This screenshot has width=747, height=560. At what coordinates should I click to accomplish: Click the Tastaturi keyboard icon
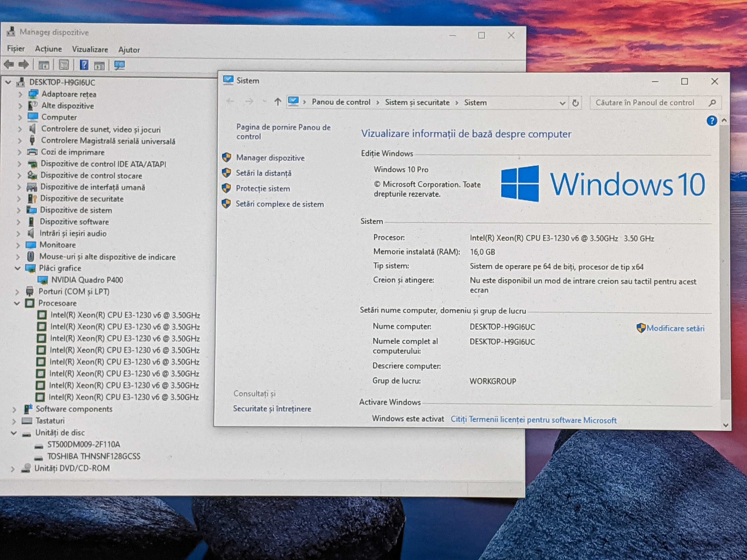(27, 421)
